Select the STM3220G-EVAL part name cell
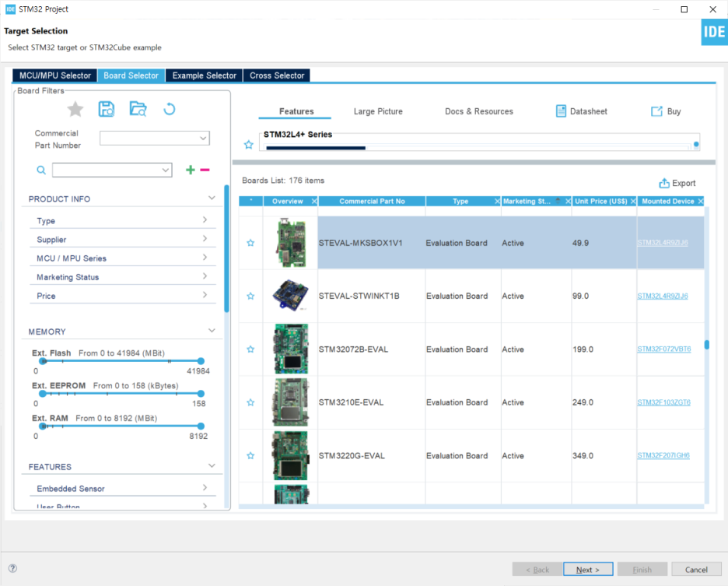The image size is (728, 586). 372,456
